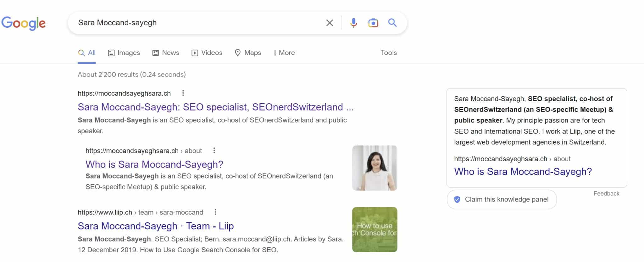Click the Google logo
This screenshot has height=262, width=644.
coord(24,23)
